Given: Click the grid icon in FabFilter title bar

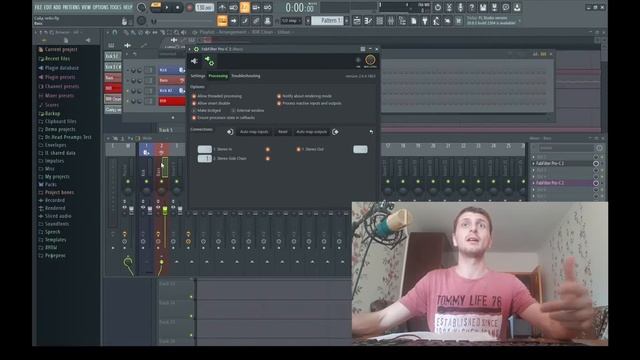Looking at the screenshot, I should [x=362, y=49].
